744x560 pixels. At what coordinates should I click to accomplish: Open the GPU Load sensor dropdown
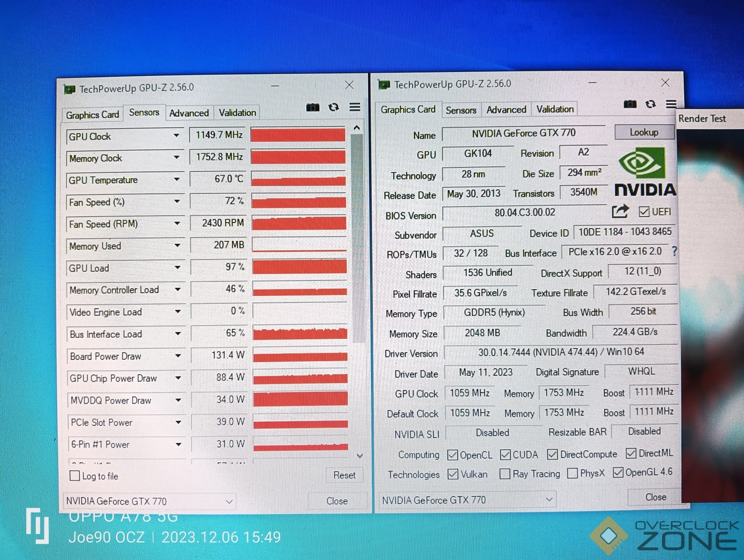tap(177, 267)
